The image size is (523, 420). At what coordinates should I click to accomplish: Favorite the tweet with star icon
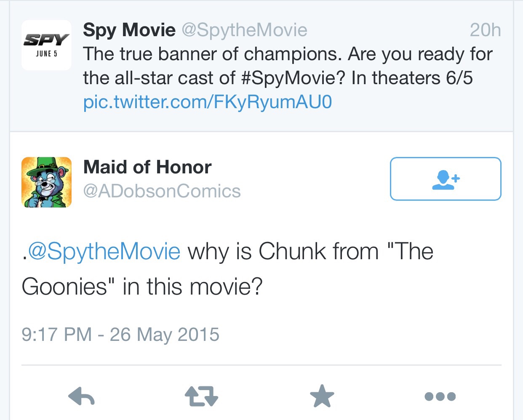[x=322, y=396]
